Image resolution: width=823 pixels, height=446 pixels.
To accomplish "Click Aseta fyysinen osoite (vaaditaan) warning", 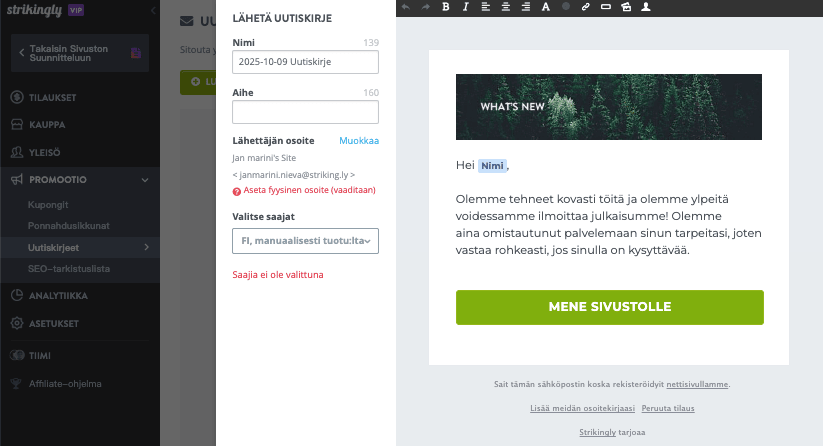I will (x=310, y=190).
